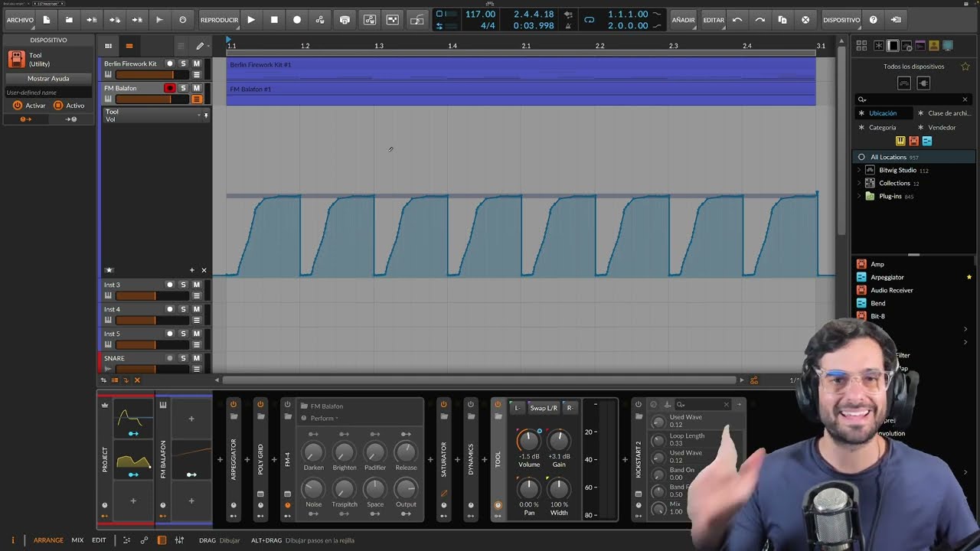This screenshot has width=980, height=551.
Task: Arm record on Berlin Firework Kit track
Action: 170,64
